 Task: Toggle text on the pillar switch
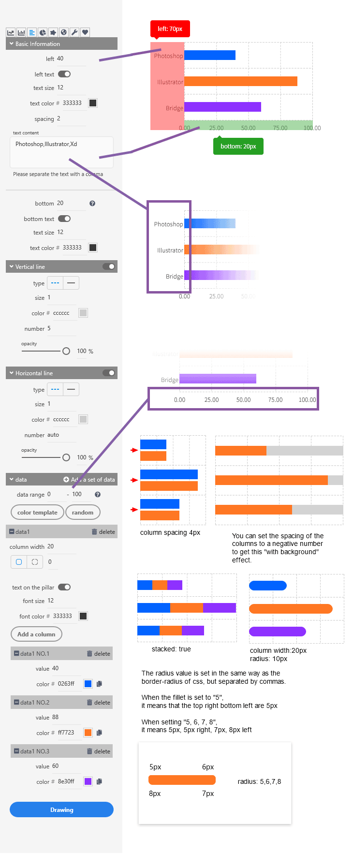[x=64, y=587]
